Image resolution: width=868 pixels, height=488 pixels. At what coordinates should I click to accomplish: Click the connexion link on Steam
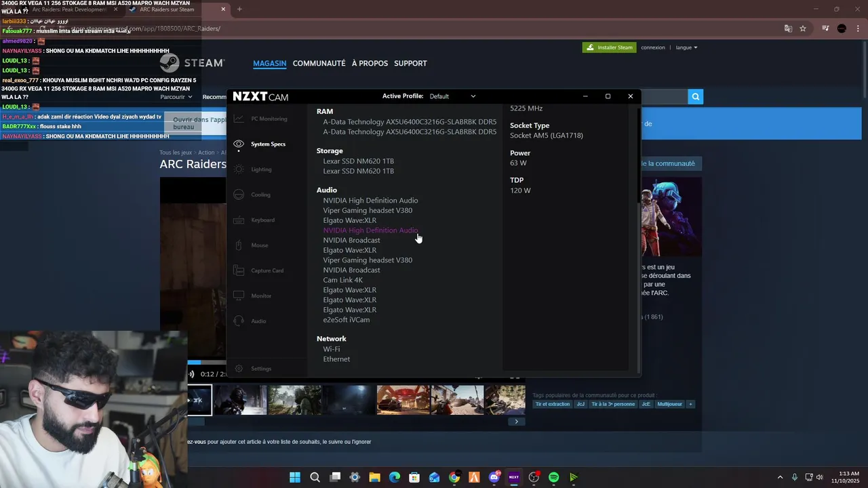[653, 47]
